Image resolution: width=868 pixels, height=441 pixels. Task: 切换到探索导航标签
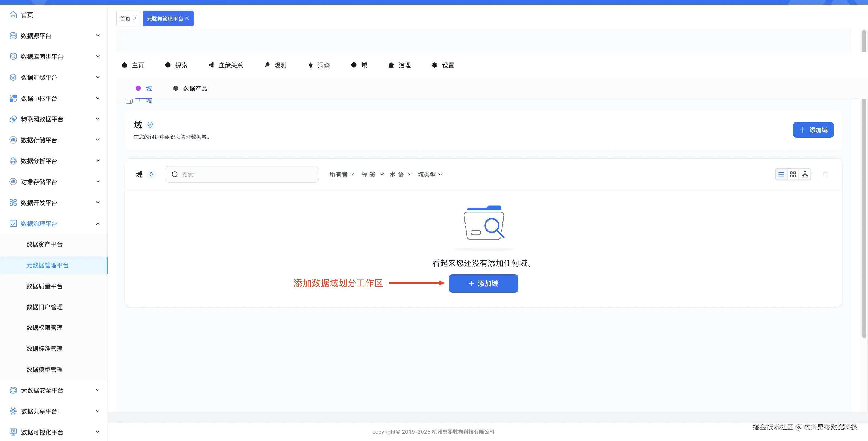[177, 65]
